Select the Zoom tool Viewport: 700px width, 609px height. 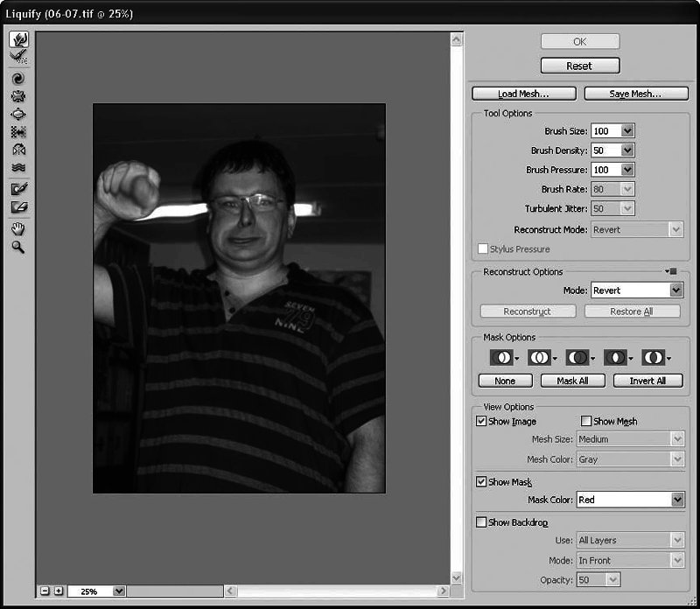(x=18, y=247)
